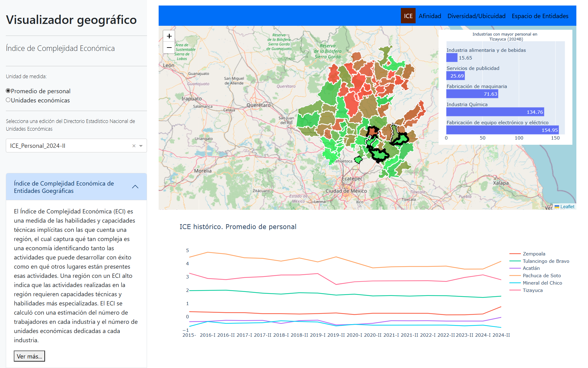Zoom in on the map
The width and height of the screenshot is (588, 368).
pos(169,36)
